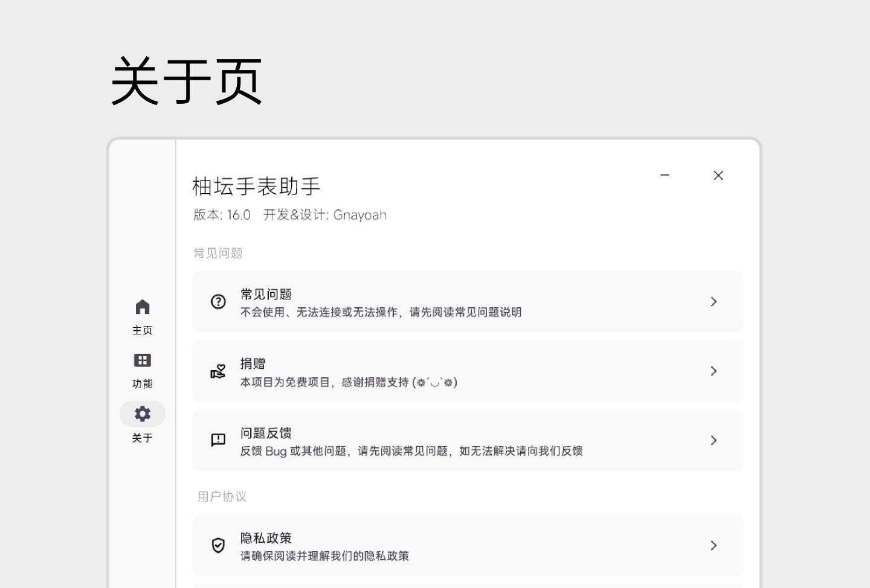The width and height of the screenshot is (870, 588).
Task: Click the 隐私政策 description text
Action: (324, 556)
